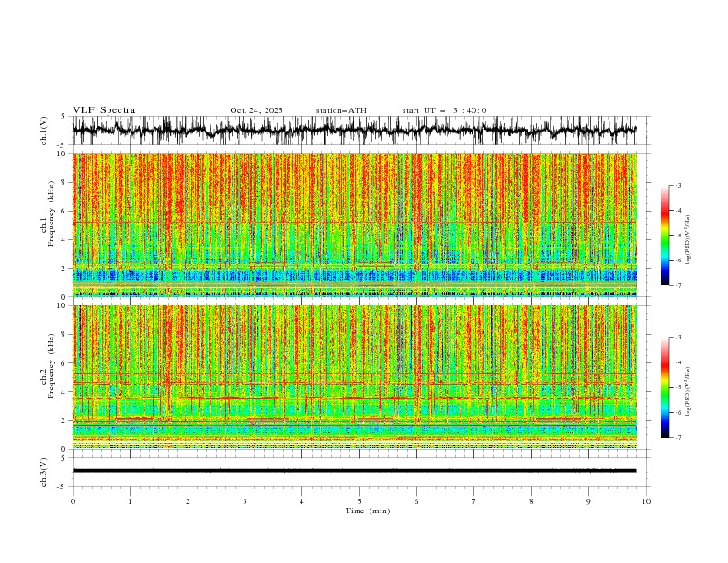728x563 pixels.
Task: Click the "Time (min)" axis label
Action: pos(368,511)
